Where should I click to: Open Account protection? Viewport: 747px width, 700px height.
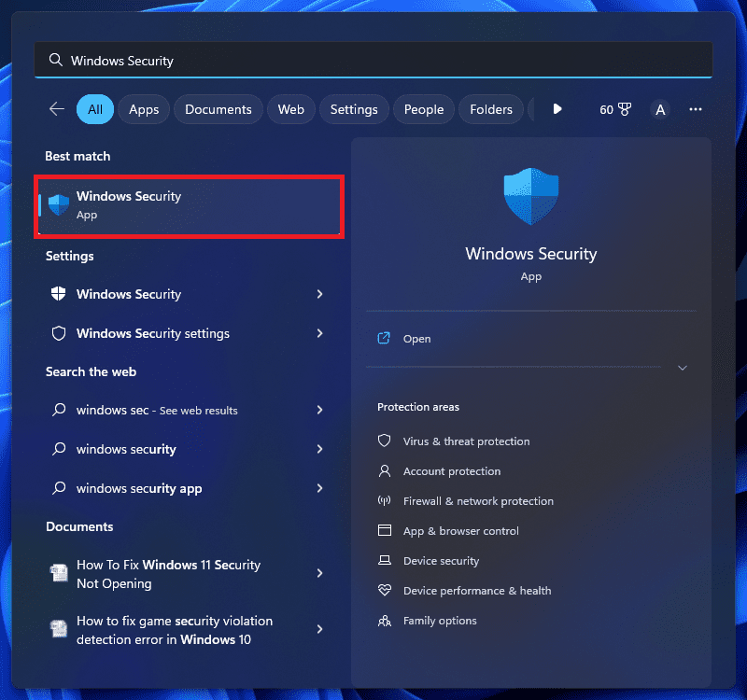(452, 471)
